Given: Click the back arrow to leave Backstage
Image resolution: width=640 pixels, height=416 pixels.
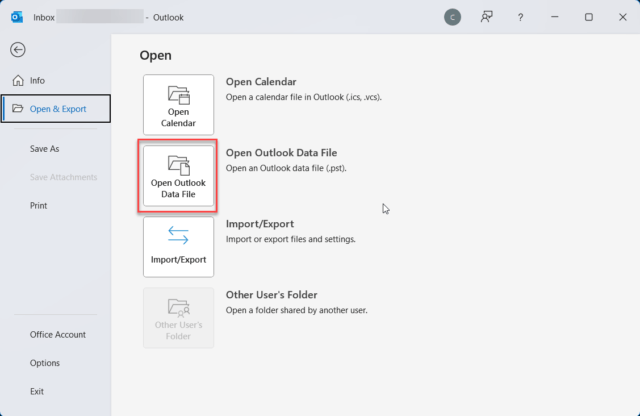Looking at the screenshot, I should pos(18,50).
